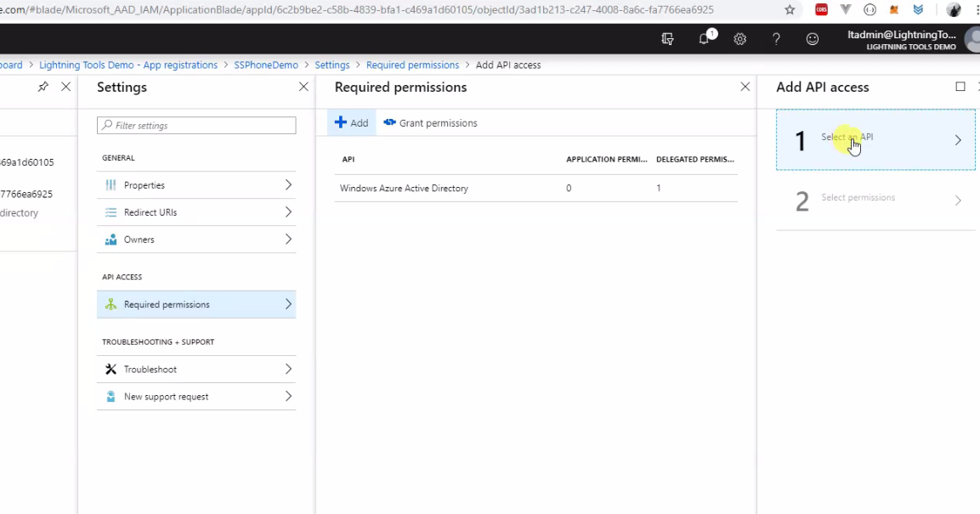Click the Delegated Permissions column header
This screenshot has width=980, height=514.
pos(695,159)
